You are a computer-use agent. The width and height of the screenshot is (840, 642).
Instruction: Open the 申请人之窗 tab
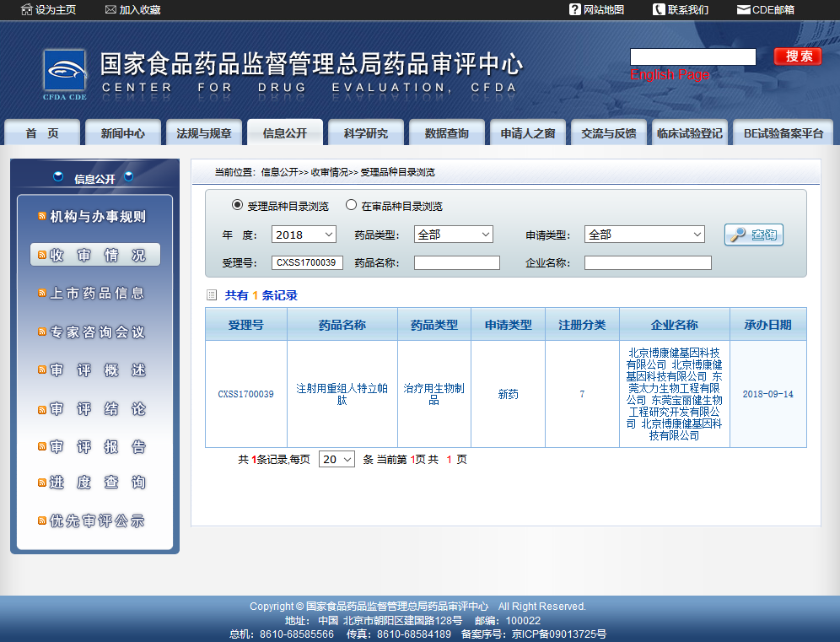coord(528,133)
